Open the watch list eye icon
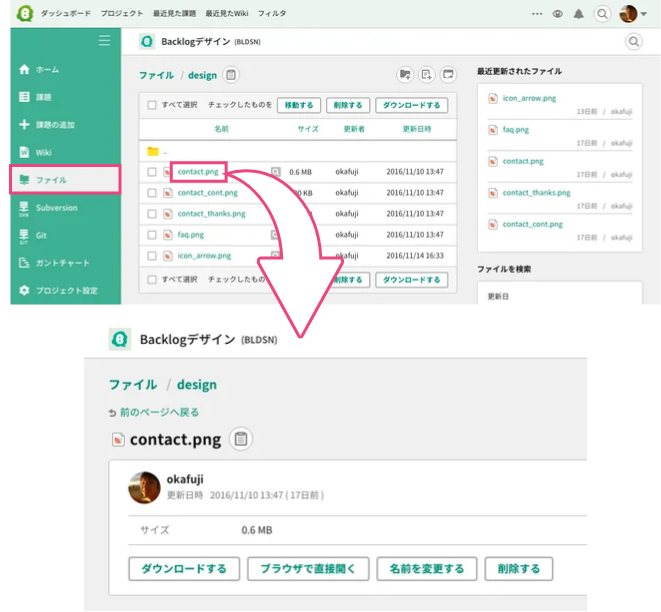The width and height of the screenshot is (661, 612). pos(558,14)
